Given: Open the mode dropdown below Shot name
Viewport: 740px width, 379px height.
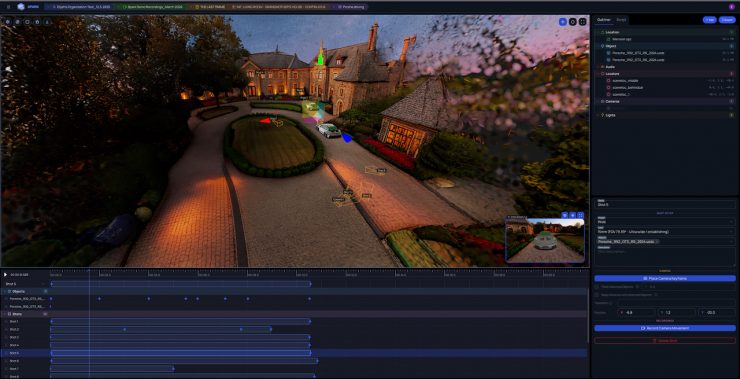Looking at the screenshot, I should coord(665,222).
